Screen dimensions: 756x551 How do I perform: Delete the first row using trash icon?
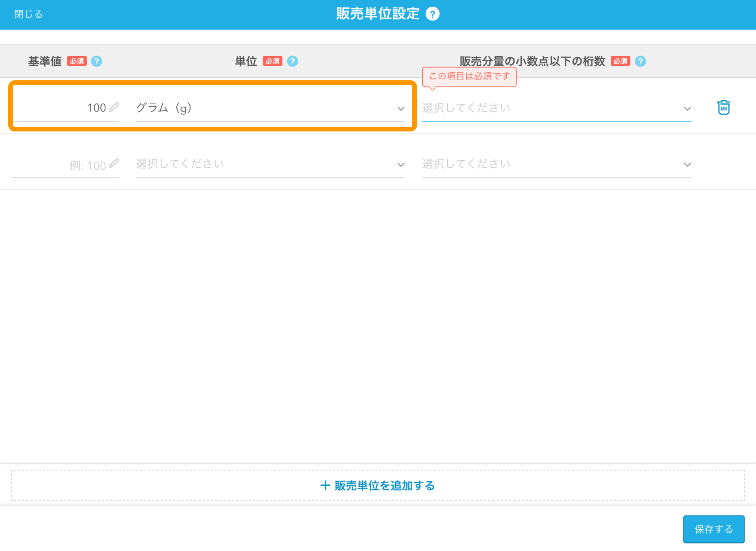point(723,107)
